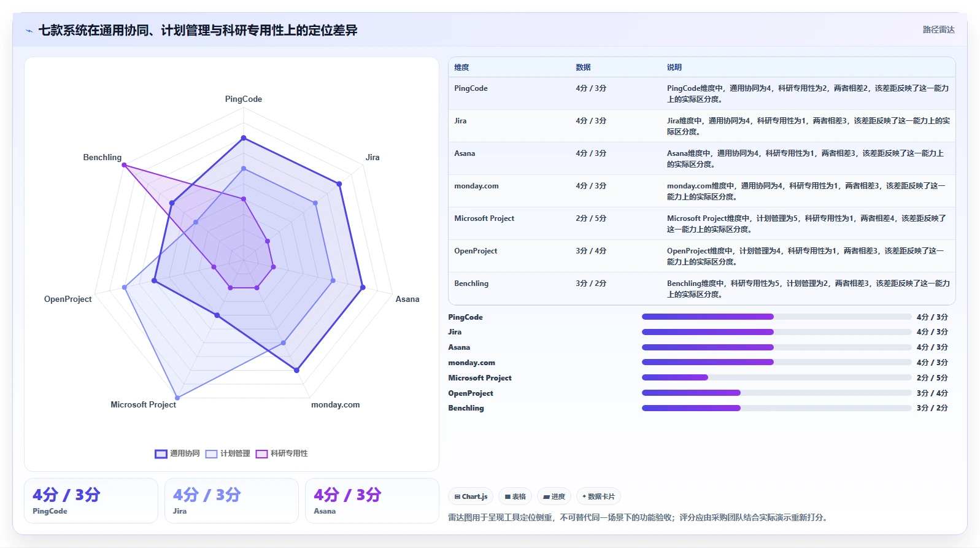Click the OpenProject 计划管理 data point
The image size is (980, 548).
tap(125, 287)
